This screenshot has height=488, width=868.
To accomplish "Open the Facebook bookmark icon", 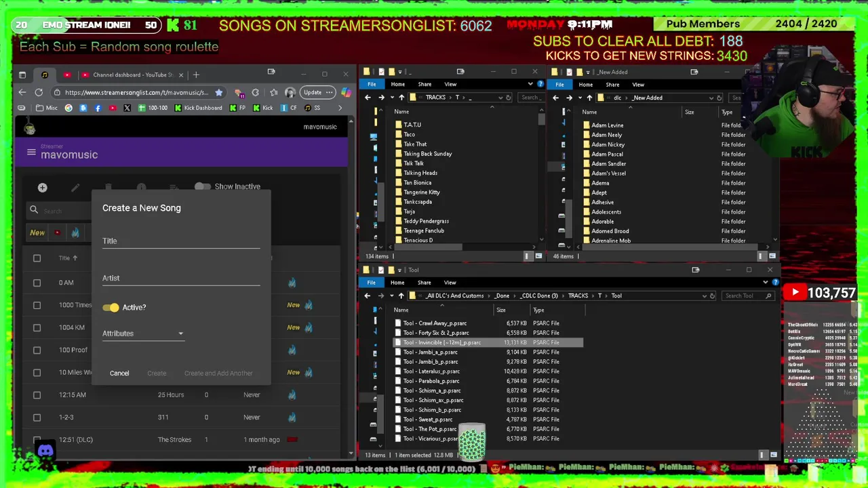I will (98, 108).
